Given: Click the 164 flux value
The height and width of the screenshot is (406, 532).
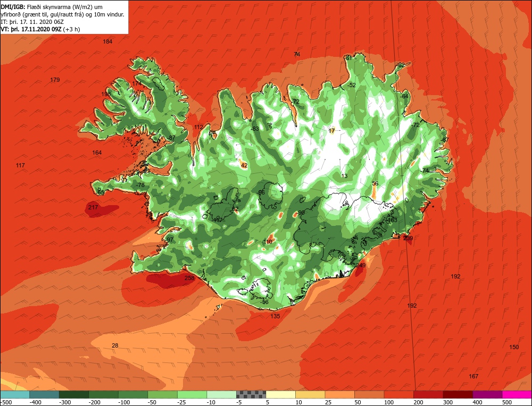Looking at the screenshot, I should [97, 153].
